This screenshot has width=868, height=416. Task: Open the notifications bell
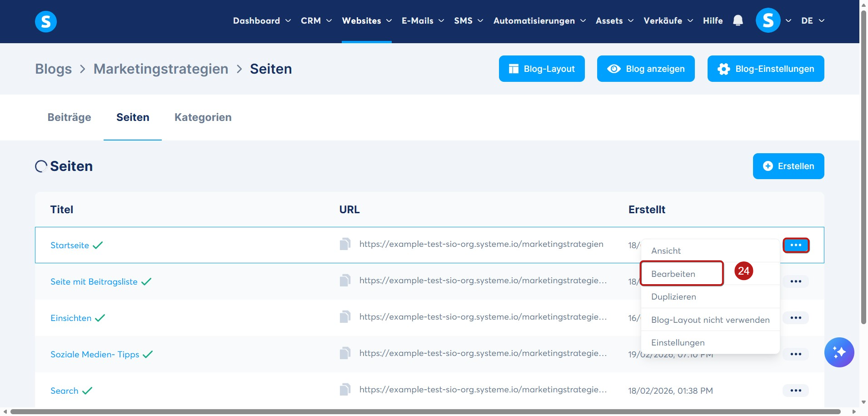pos(738,20)
